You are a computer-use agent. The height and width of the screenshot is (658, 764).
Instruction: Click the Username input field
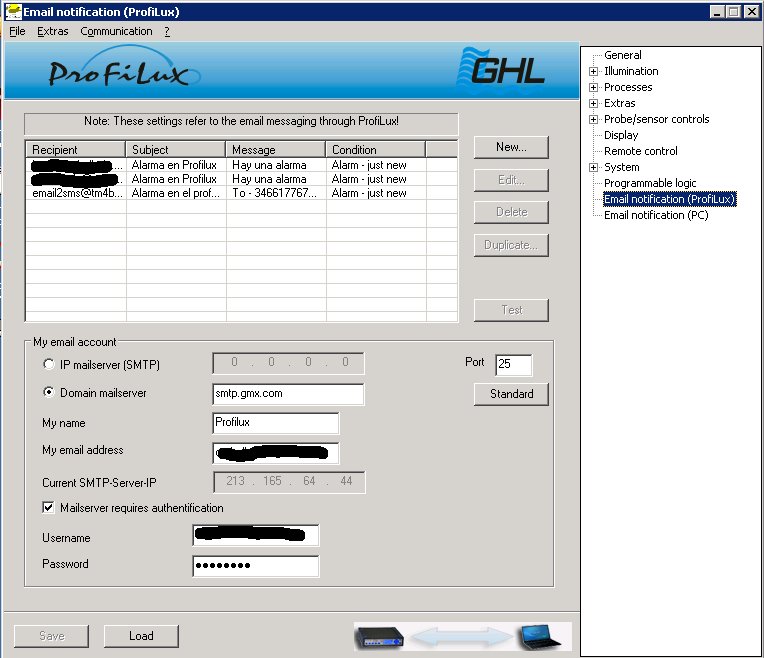tap(256, 536)
